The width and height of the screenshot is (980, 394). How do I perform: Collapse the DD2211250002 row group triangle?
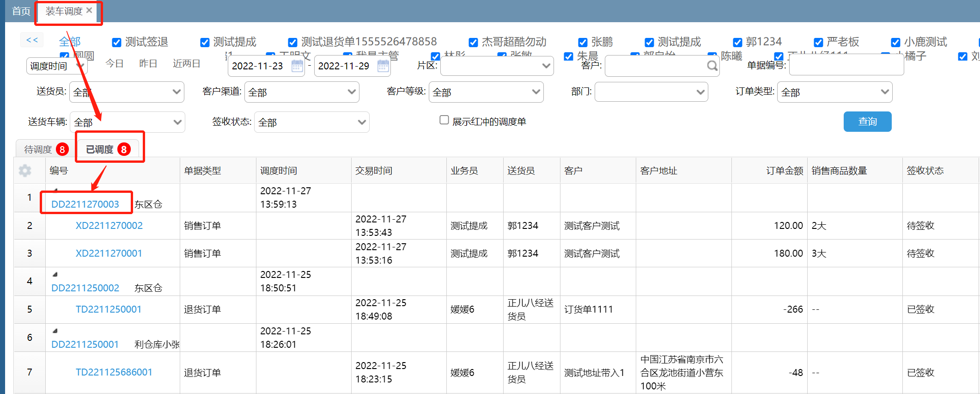click(55, 274)
